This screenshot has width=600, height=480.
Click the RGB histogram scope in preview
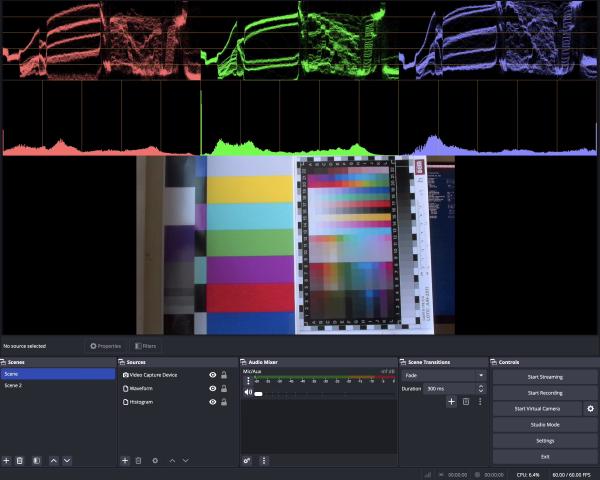(300, 118)
